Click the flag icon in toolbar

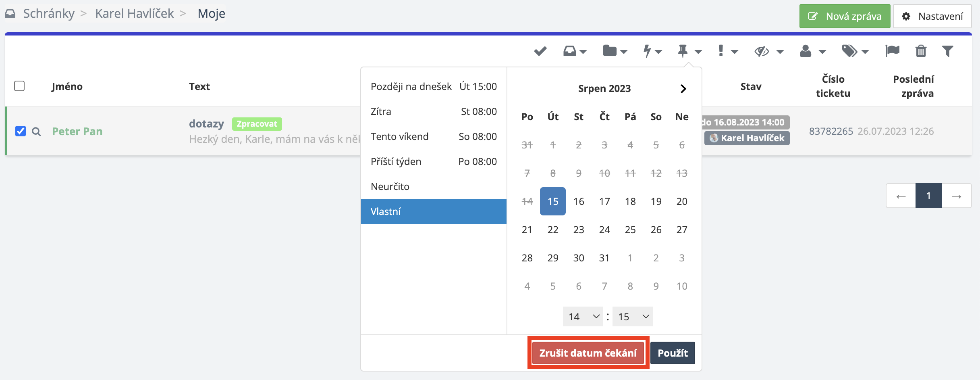(x=892, y=51)
